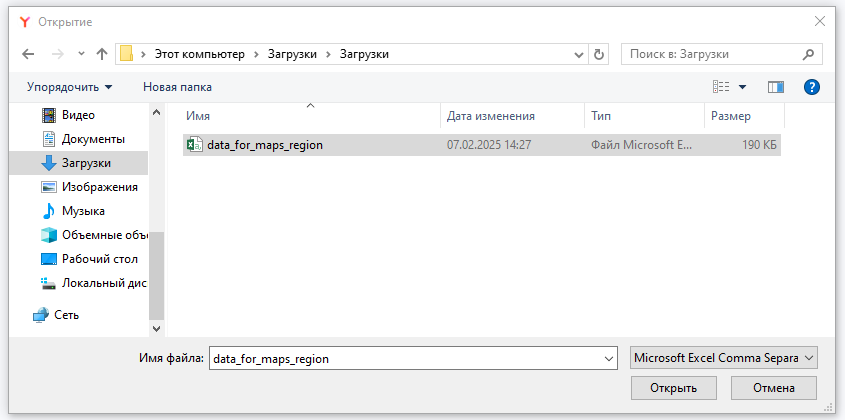Sort files by Дата изменения column

pyautogui.click(x=490, y=116)
